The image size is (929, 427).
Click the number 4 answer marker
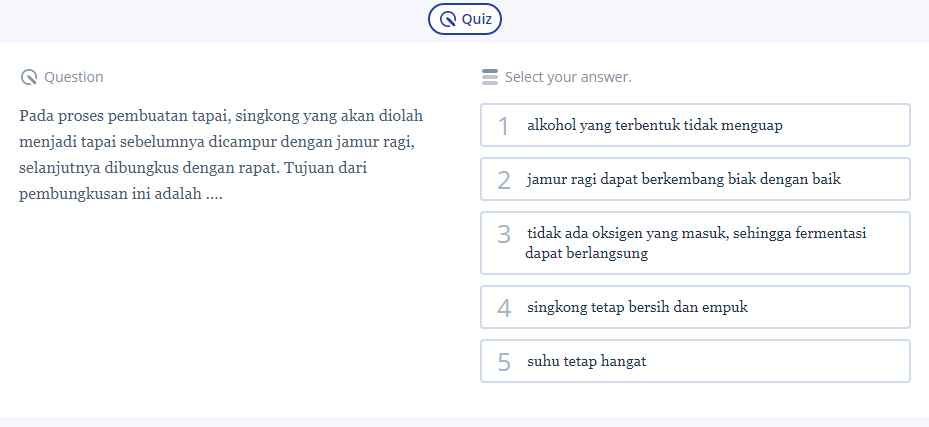click(504, 308)
